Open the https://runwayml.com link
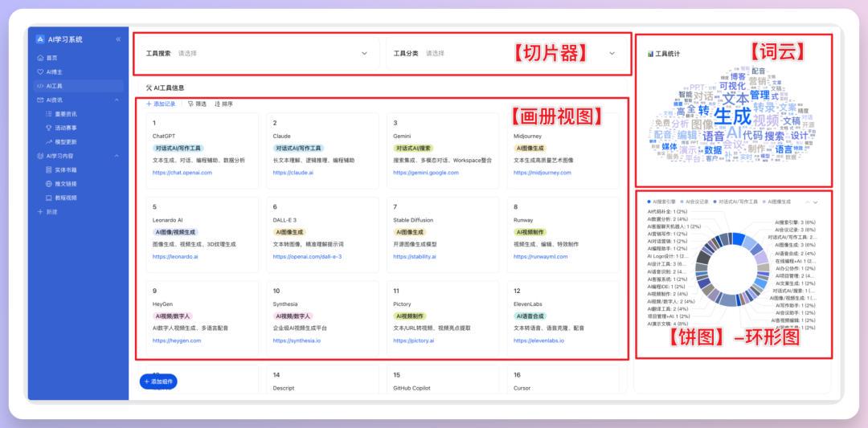Image resolution: width=868 pixels, height=428 pixels. pos(540,257)
